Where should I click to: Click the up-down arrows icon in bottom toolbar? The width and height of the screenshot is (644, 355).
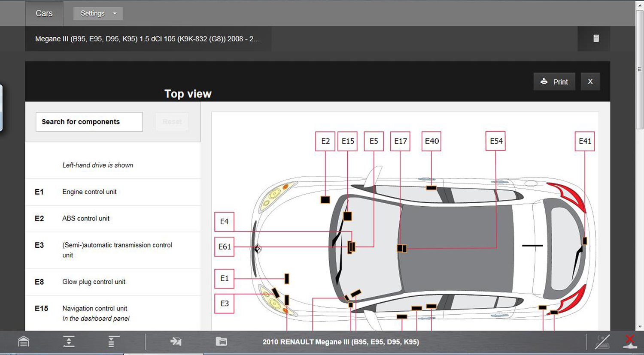tap(69, 342)
